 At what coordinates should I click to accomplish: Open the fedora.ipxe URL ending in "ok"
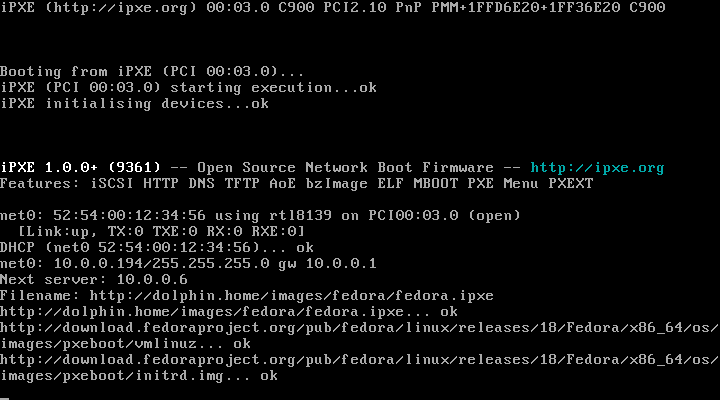230,312
